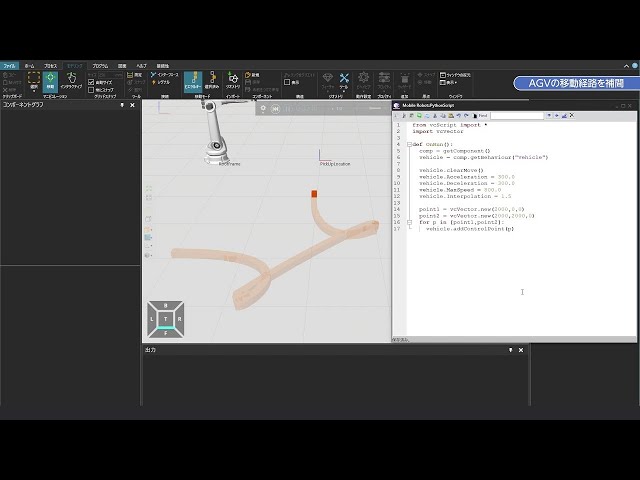Open the 測定 (Measure) tool

coord(135,75)
